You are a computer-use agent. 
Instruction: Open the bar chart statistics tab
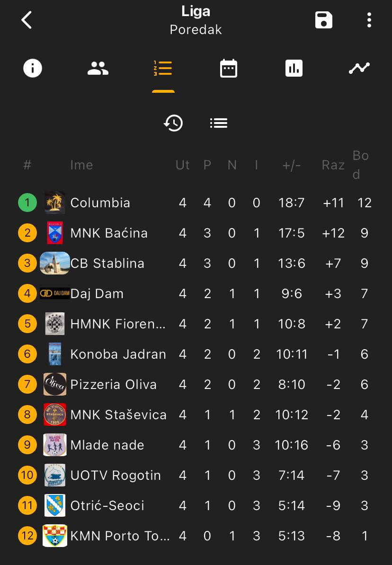tap(294, 68)
